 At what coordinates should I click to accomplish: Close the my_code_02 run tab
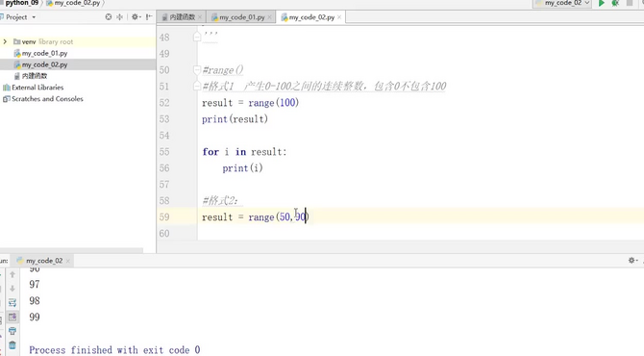point(68,261)
